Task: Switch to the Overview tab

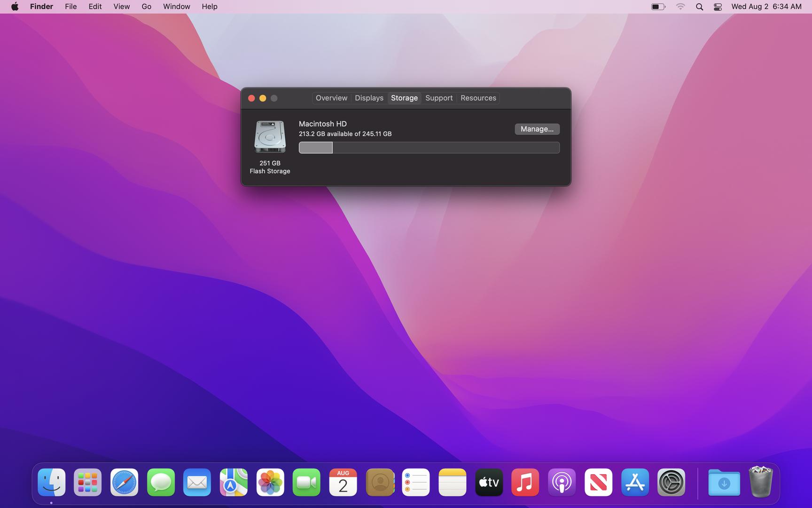Action: 331,98
